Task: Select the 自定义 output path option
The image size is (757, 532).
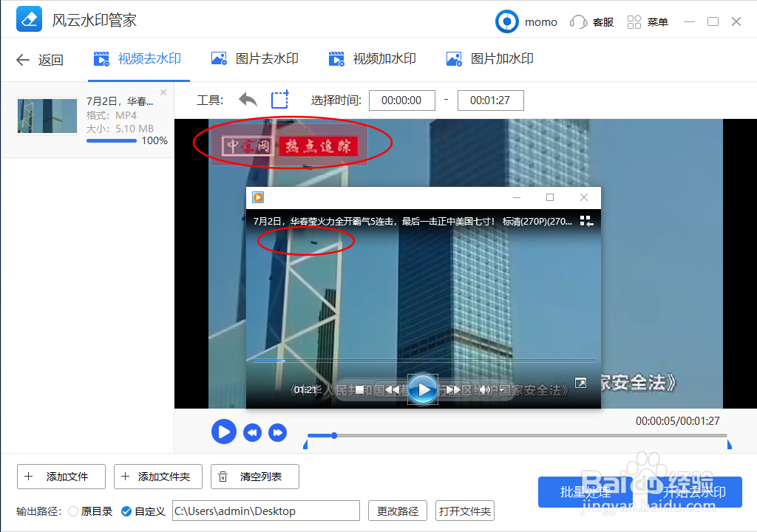Action: (x=127, y=511)
